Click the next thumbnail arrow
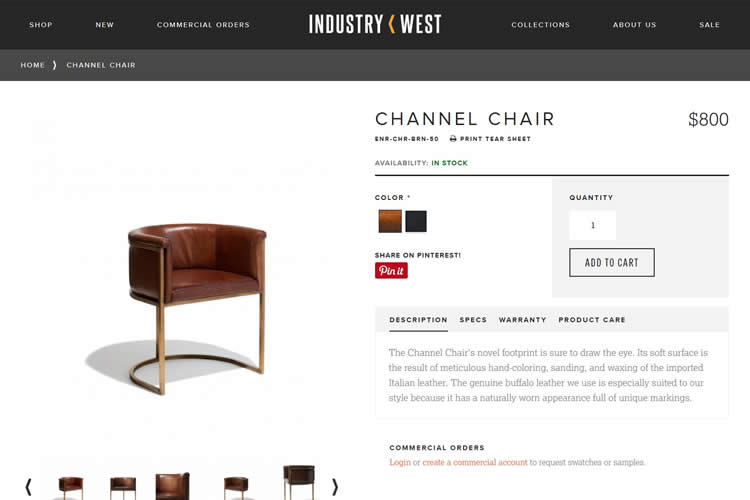Screen dimensions: 750x500 [334, 487]
